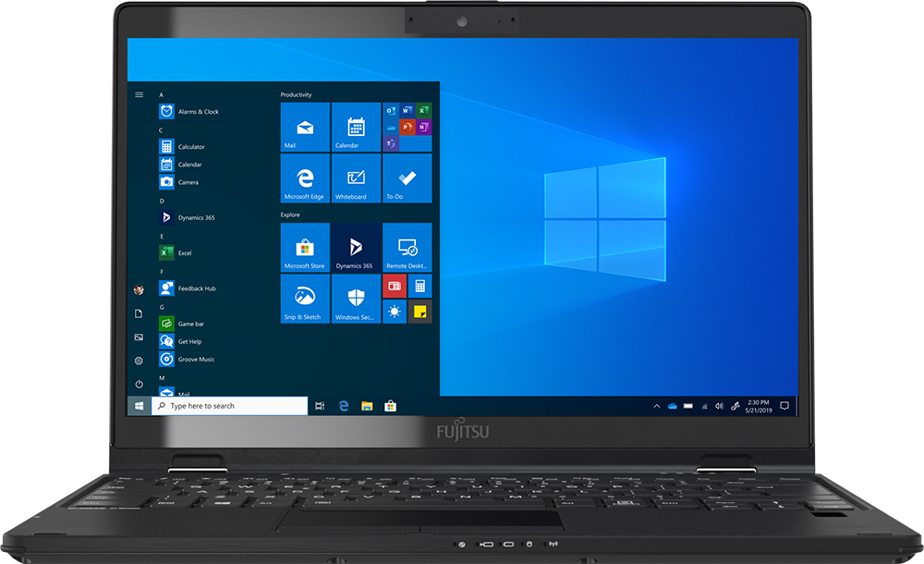
Task: Open the small Weather tile
Action: click(395, 312)
